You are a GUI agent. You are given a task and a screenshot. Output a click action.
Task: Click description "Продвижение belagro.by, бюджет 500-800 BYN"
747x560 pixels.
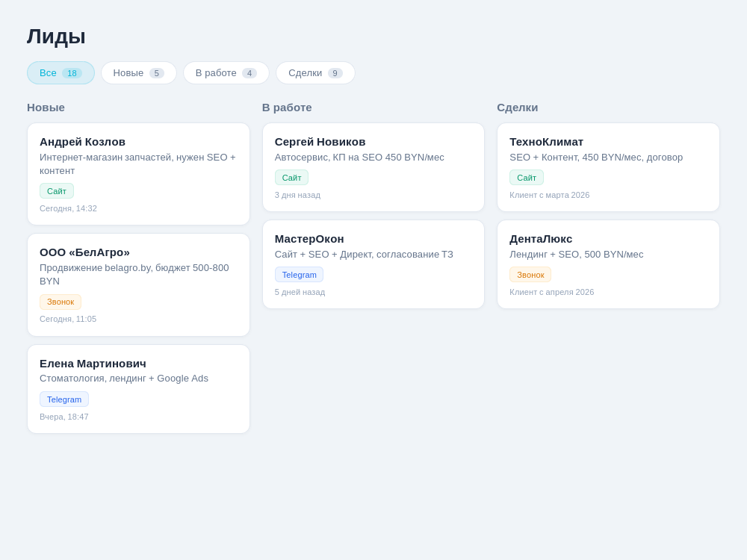(134, 275)
